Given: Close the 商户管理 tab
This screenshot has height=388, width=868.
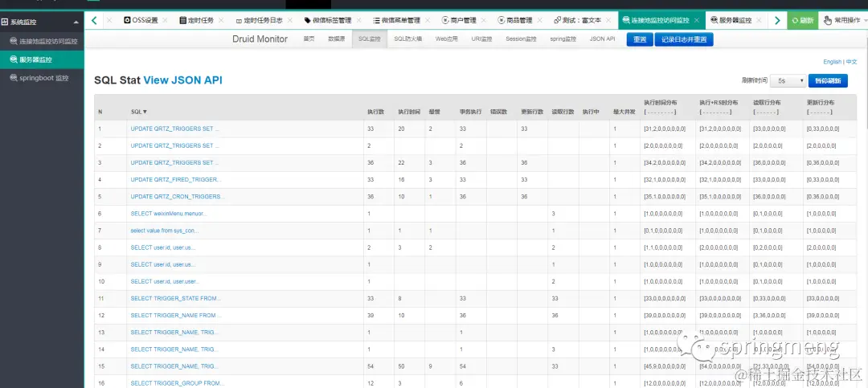Looking at the screenshot, I should click(483, 20).
